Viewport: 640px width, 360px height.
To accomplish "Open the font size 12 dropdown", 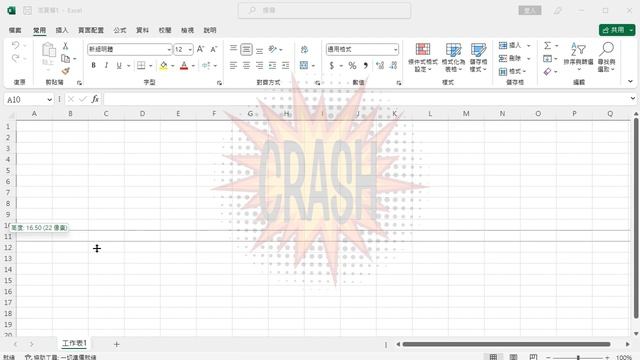I will click(x=190, y=49).
